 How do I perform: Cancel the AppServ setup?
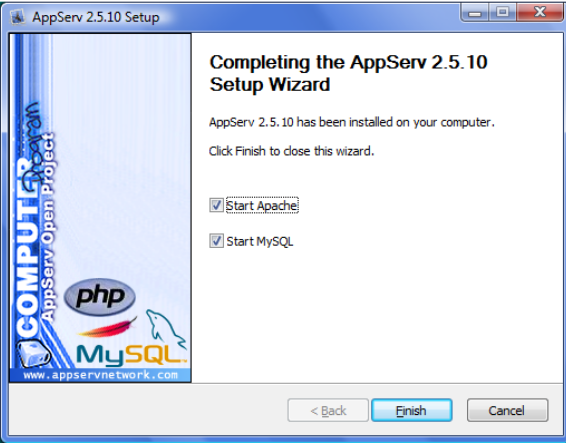coord(507,410)
